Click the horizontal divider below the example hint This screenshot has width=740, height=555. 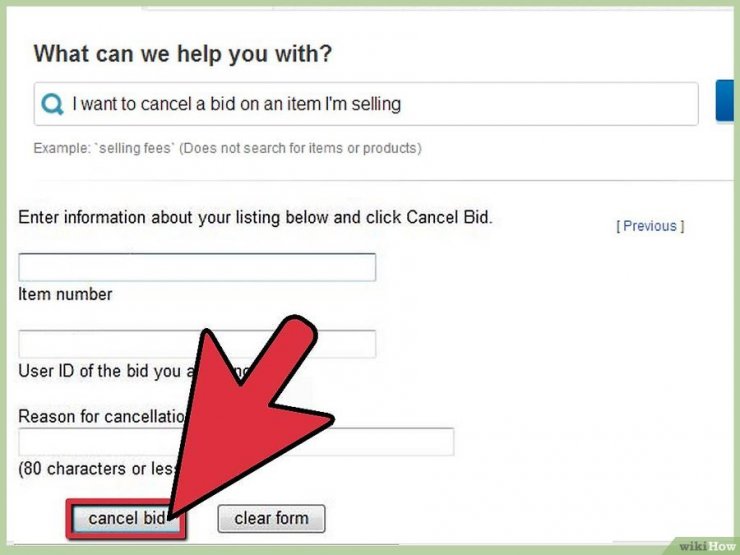(370, 180)
